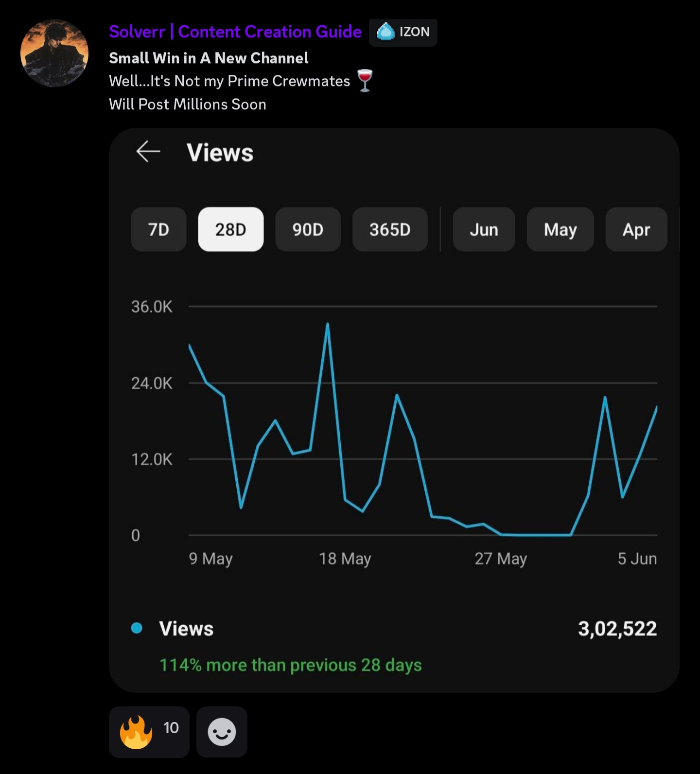The height and width of the screenshot is (774, 700).
Task: Click the blue Views legend dot
Action: (137, 628)
